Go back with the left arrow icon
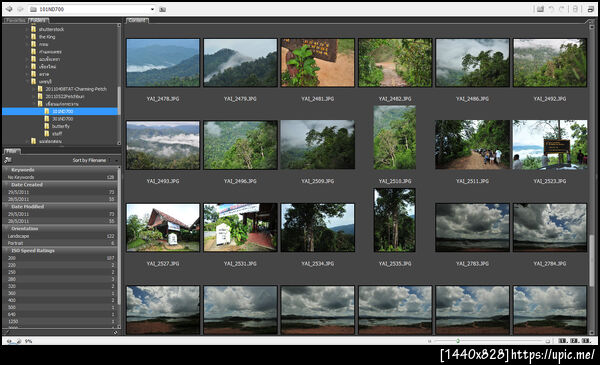 tap(8, 9)
